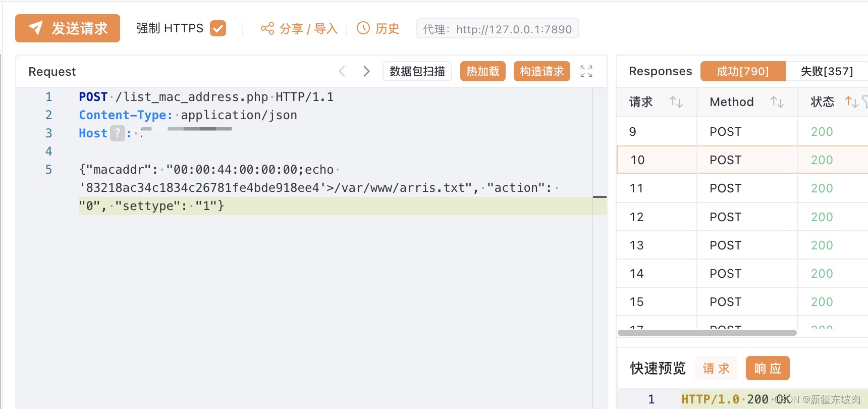
Task: Click the HTTP/1.0 200 OK response line
Action: (736, 399)
